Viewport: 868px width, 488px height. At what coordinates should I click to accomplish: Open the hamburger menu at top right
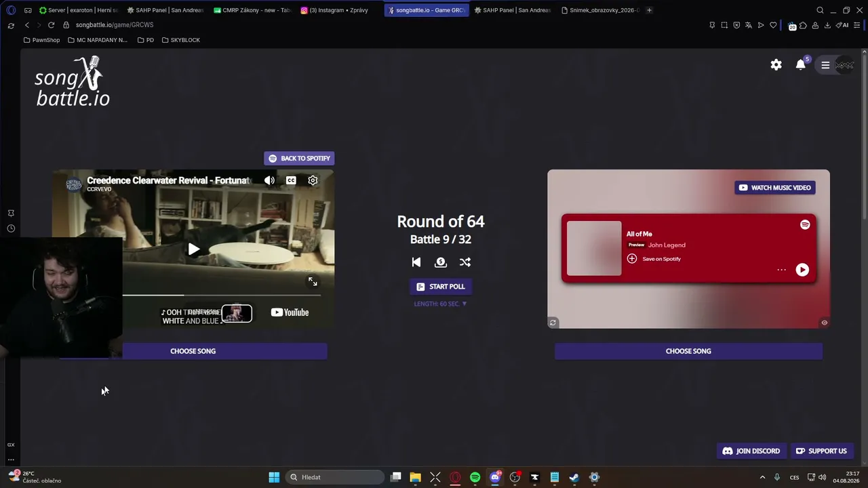point(825,65)
